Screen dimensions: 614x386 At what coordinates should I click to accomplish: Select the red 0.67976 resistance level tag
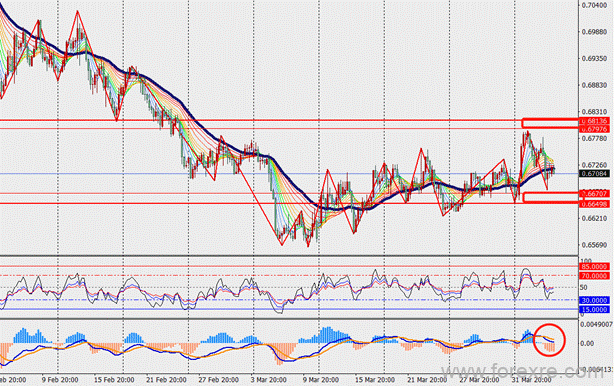(594, 129)
